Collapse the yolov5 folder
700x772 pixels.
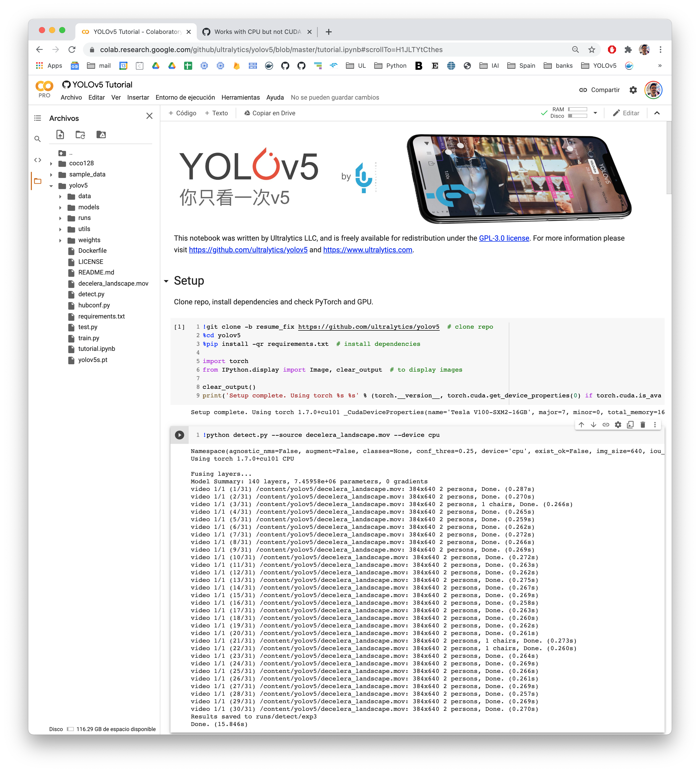click(51, 186)
